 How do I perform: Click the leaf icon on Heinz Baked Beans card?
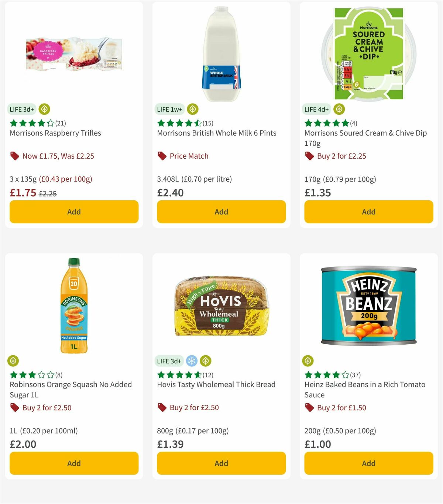pos(309,360)
